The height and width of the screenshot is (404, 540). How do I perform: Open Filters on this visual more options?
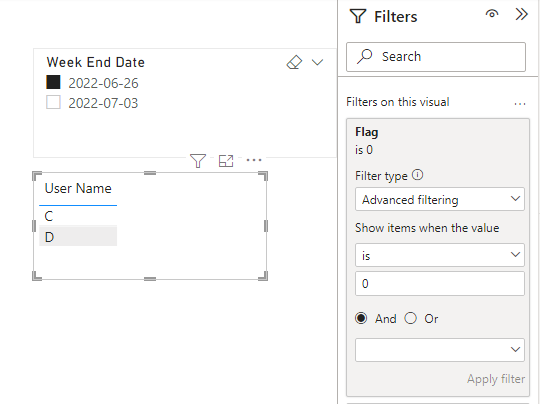(520, 103)
